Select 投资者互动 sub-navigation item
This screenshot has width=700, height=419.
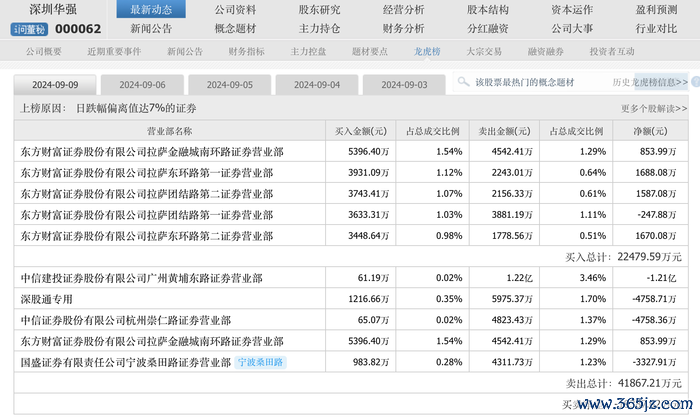612,52
